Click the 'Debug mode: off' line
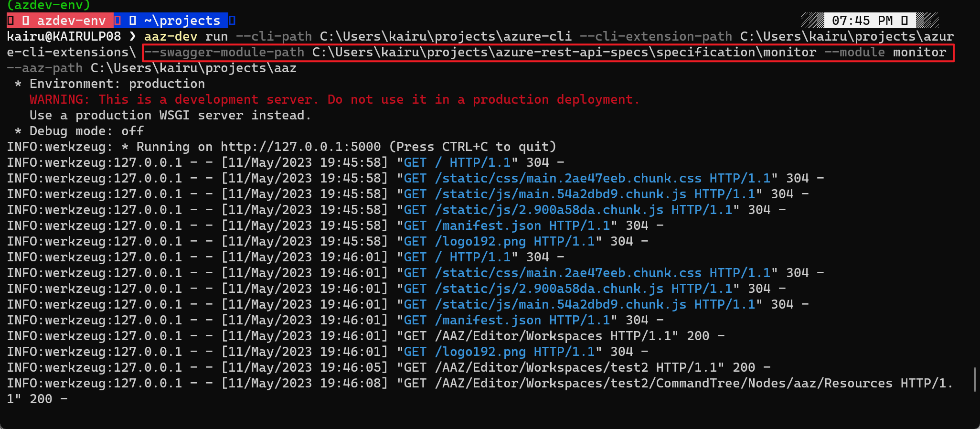This screenshot has width=980, height=429. pos(79,131)
